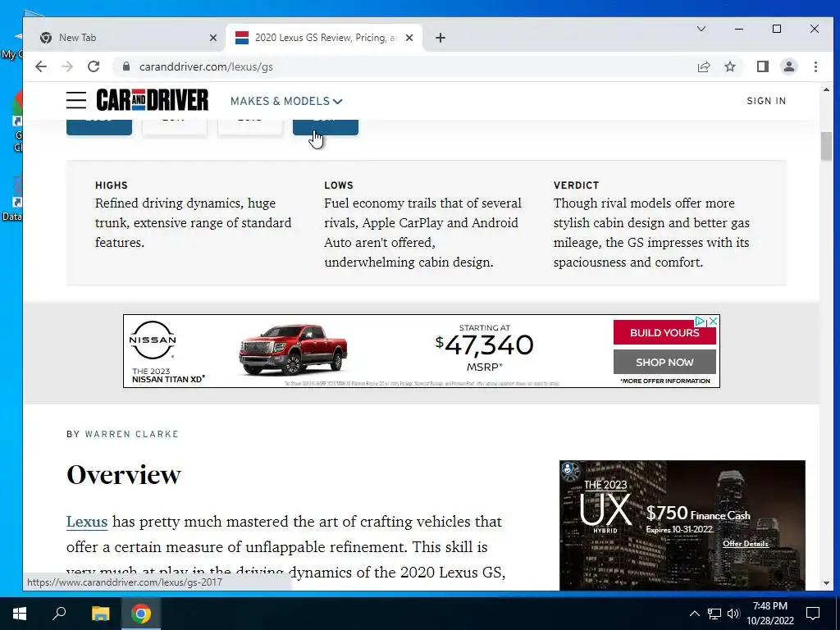840x630 pixels.
Task: Close the 2020 Lexus GS Review tab
Action: (x=409, y=38)
